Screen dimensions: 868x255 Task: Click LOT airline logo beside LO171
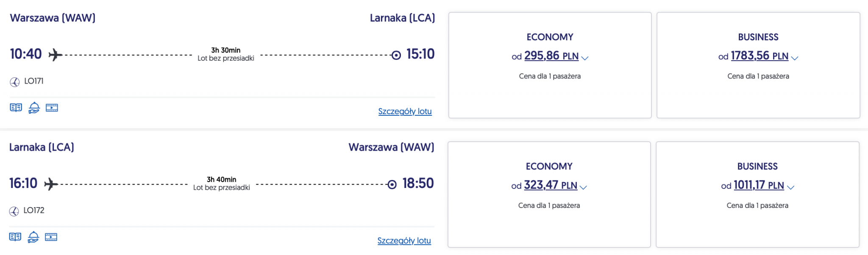(15, 82)
